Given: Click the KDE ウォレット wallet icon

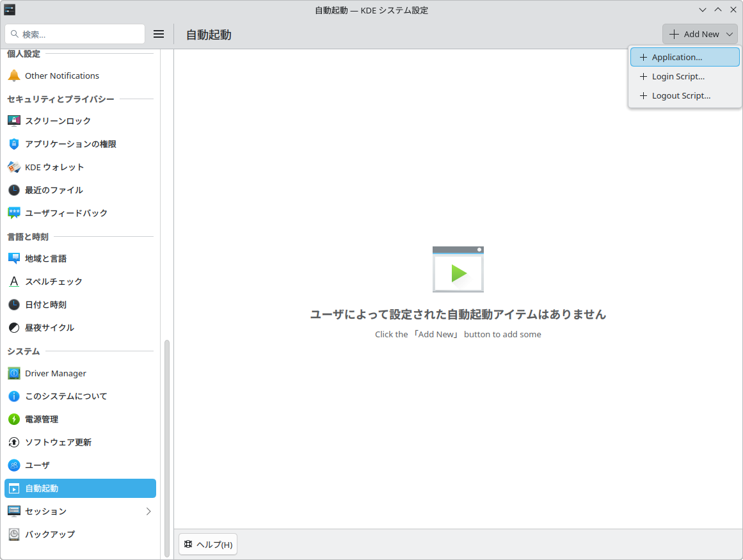Looking at the screenshot, I should (14, 167).
